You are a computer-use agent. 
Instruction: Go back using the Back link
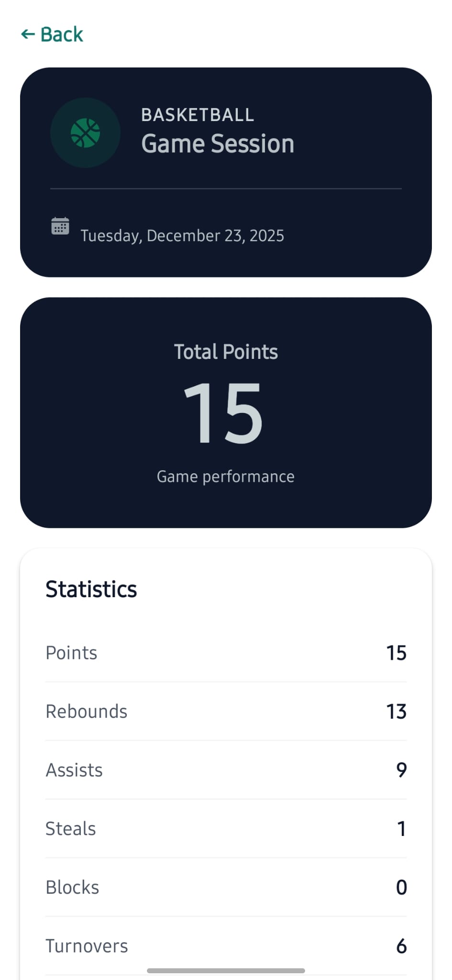click(x=61, y=34)
